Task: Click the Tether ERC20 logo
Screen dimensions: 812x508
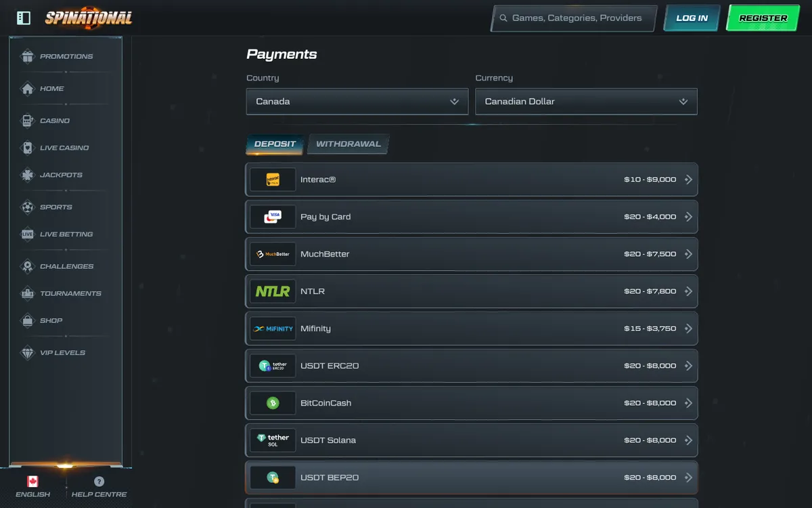Action: (273, 366)
